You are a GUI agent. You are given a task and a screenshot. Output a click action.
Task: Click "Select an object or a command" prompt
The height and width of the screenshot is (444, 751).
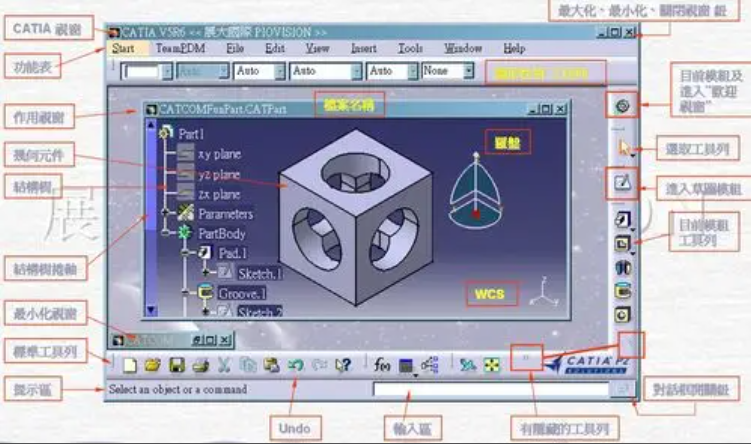(x=178, y=389)
